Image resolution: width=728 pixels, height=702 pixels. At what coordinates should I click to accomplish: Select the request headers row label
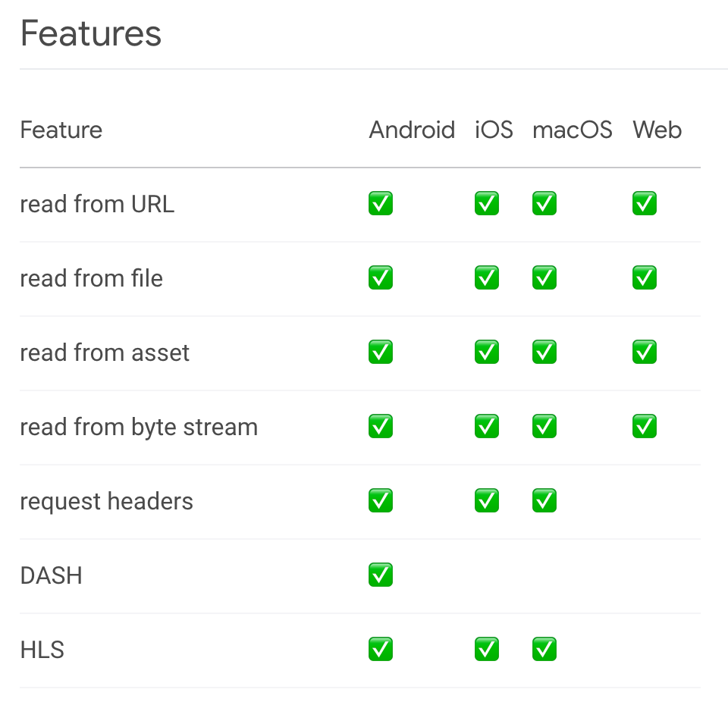point(106,501)
